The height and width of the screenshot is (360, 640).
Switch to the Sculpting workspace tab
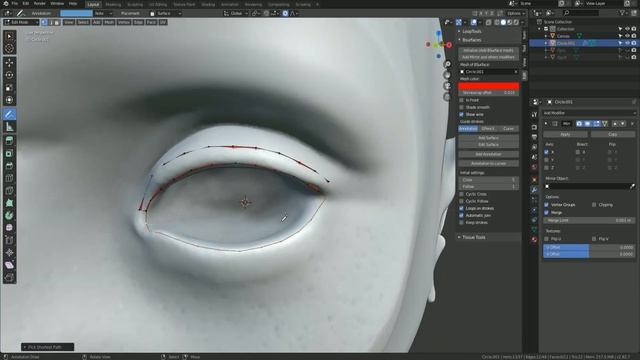point(135,4)
